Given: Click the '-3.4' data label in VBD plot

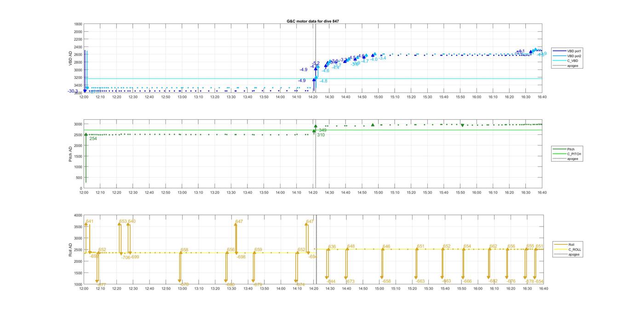Looking at the screenshot, I should pos(382,58).
